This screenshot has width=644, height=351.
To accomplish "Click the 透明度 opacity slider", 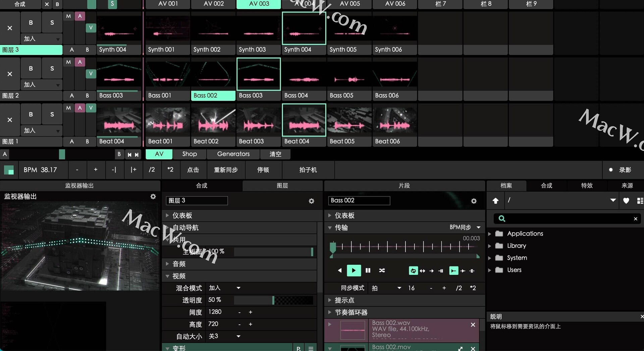I will coord(273,300).
